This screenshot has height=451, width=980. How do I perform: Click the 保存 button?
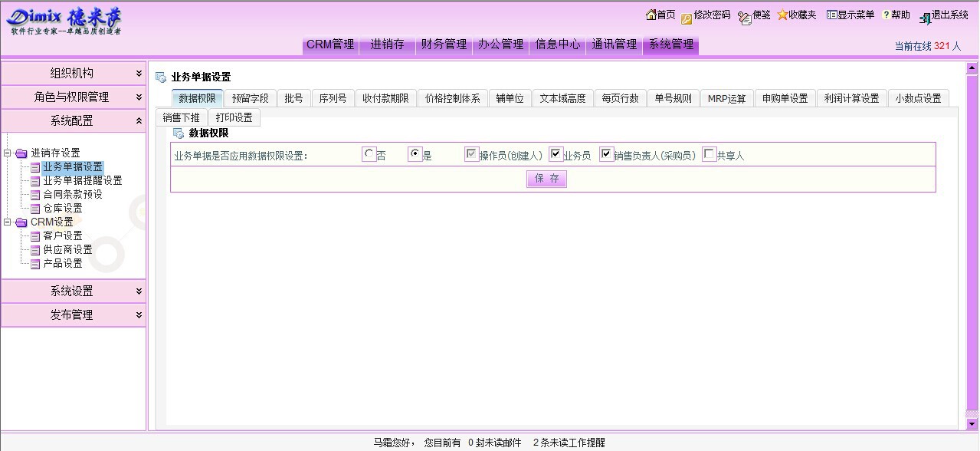546,179
